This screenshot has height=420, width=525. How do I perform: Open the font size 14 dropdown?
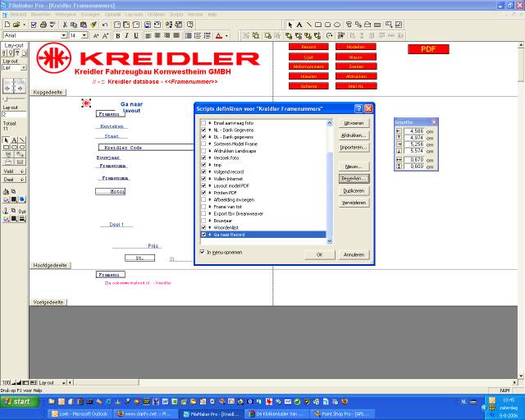point(84,35)
